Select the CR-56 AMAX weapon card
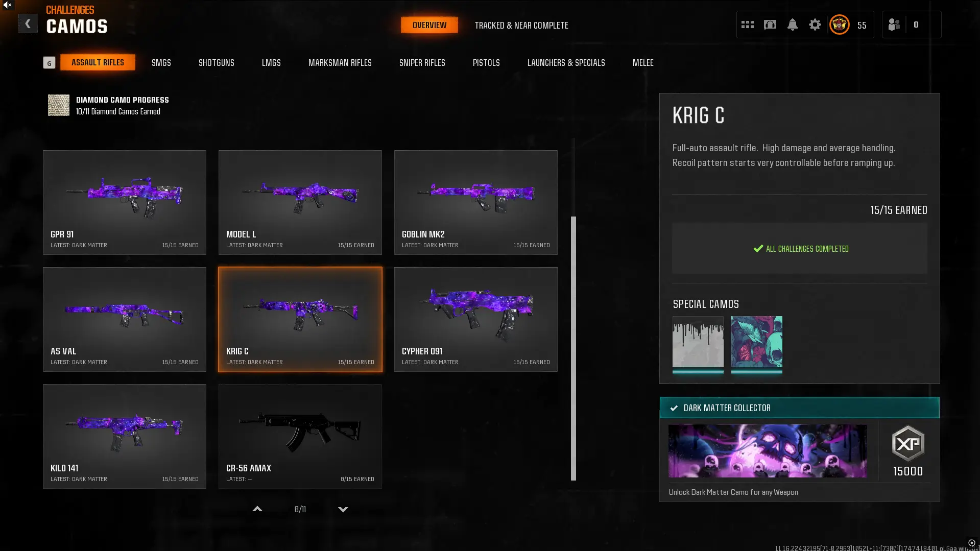 tap(300, 437)
